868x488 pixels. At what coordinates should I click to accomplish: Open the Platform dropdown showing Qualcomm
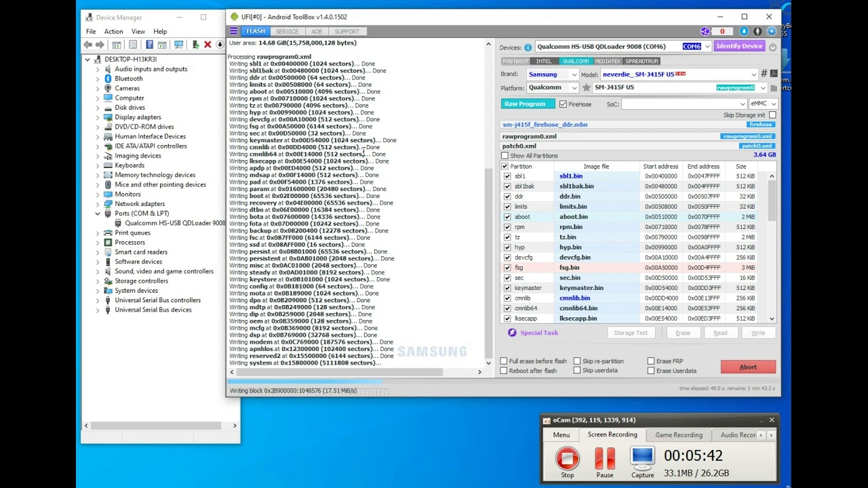pos(574,88)
